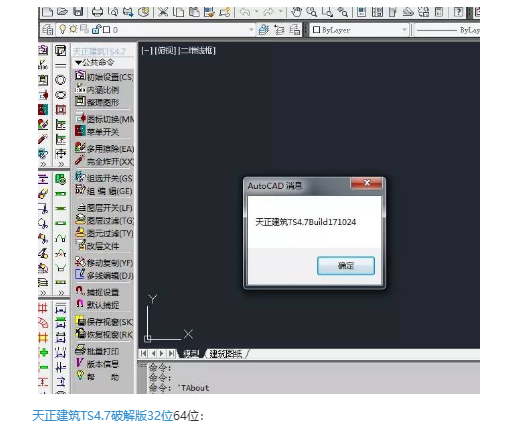The width and height of the screenshot is (516, 427).
Task: Click 保存视窗(SK) menu entry
Action: pyautogui.click(x=104, y=321)
